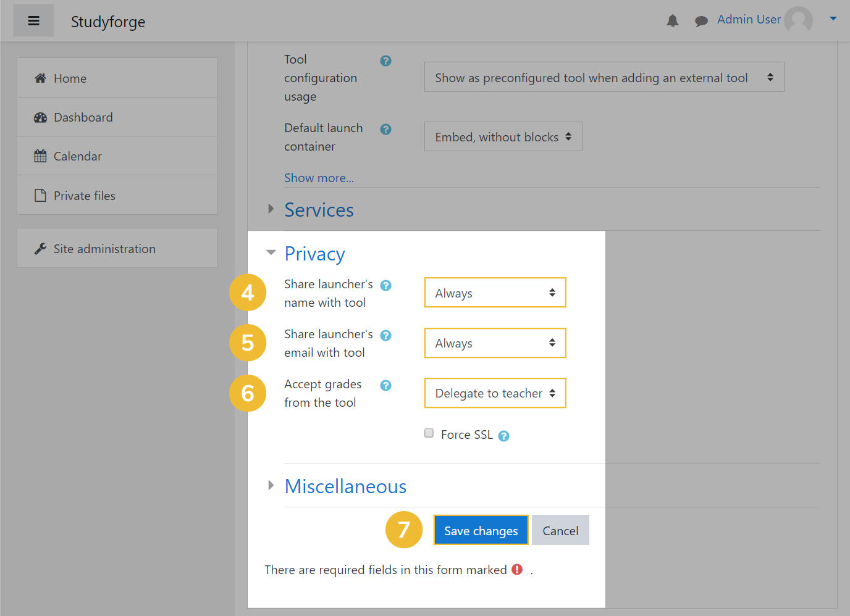Expand the Miscellaneous section arrow

coord(271,485)
